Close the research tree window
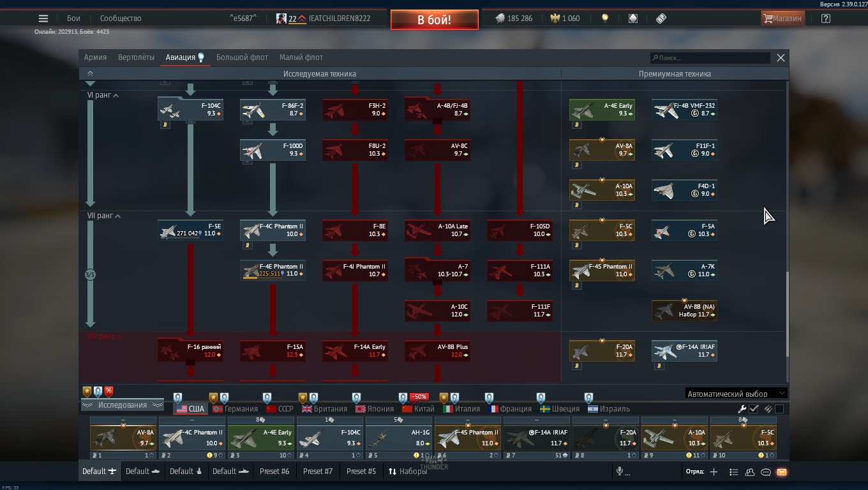The width and height of the screenshot is (868, 490). click(x=781, y=58)
